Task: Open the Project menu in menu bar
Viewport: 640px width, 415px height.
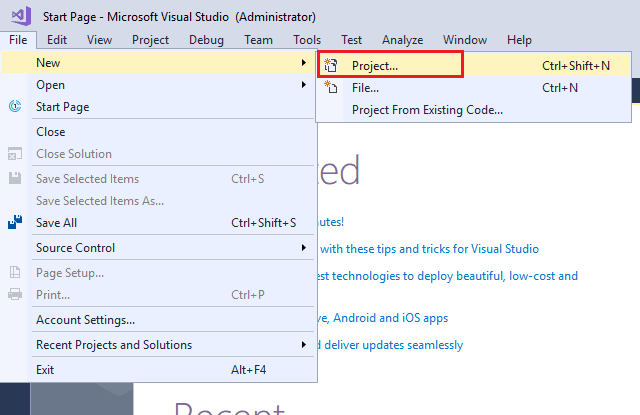Action: 150,40
